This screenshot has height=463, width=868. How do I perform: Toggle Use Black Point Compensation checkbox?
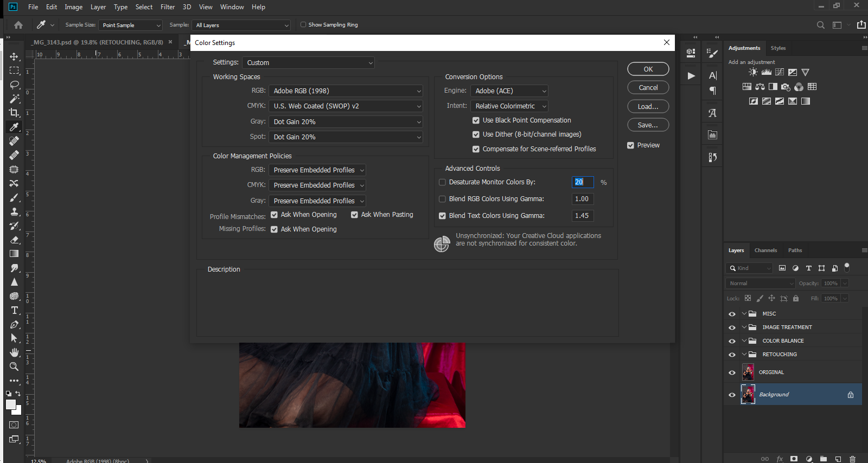(476, 120)
